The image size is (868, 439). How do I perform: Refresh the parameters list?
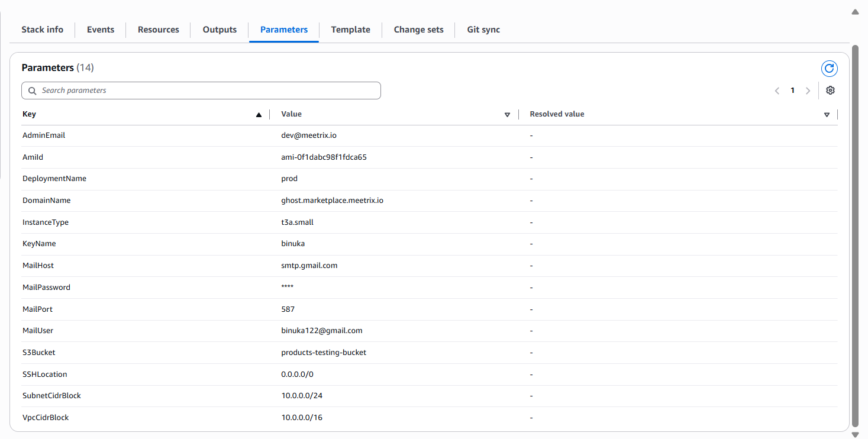point(830,69)
